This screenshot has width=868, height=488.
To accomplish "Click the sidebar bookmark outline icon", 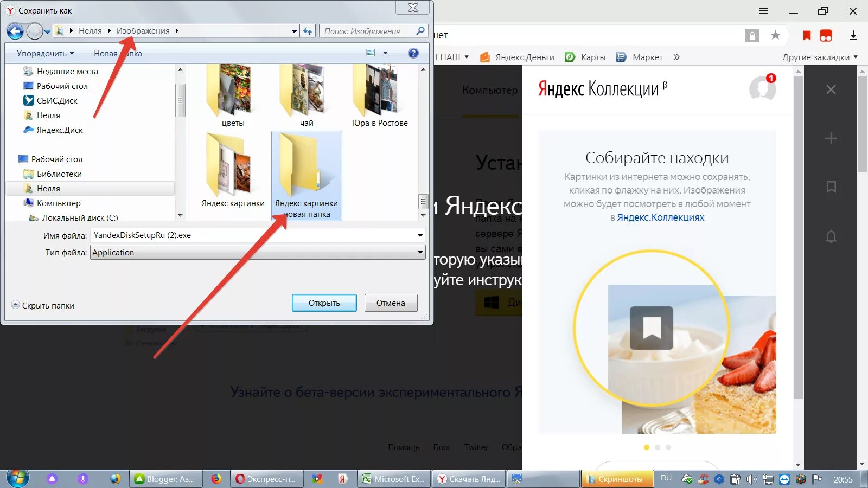I will click(831, 187).
